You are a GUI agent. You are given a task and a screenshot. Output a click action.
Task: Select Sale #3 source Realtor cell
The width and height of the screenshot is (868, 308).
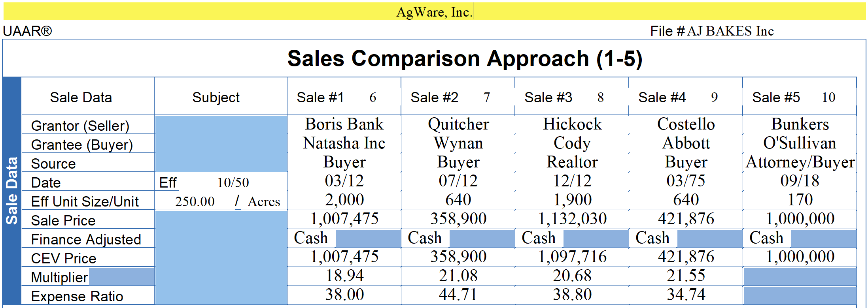point(572,162)
